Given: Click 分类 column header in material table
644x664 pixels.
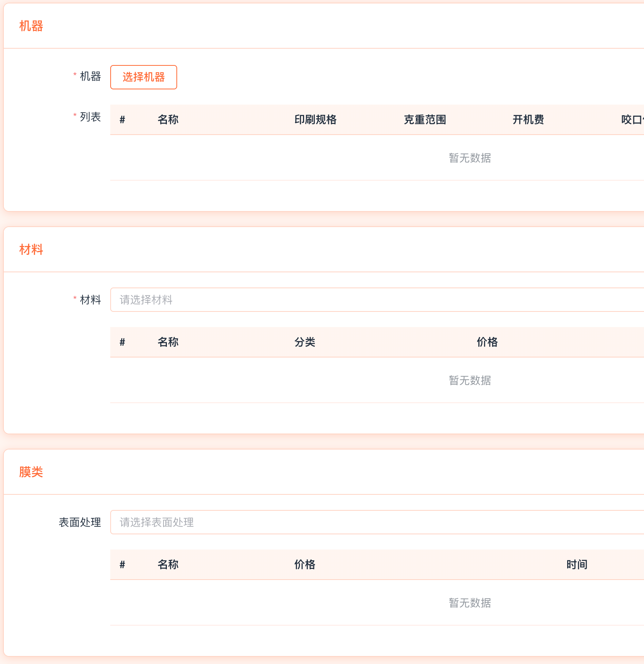Looking at the screenshot, I should 305,342.
